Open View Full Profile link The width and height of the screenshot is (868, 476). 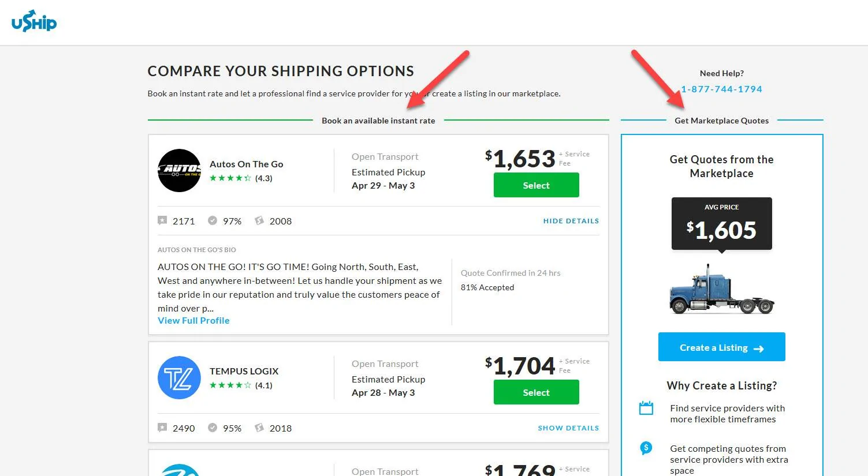[x=193, y=320]
